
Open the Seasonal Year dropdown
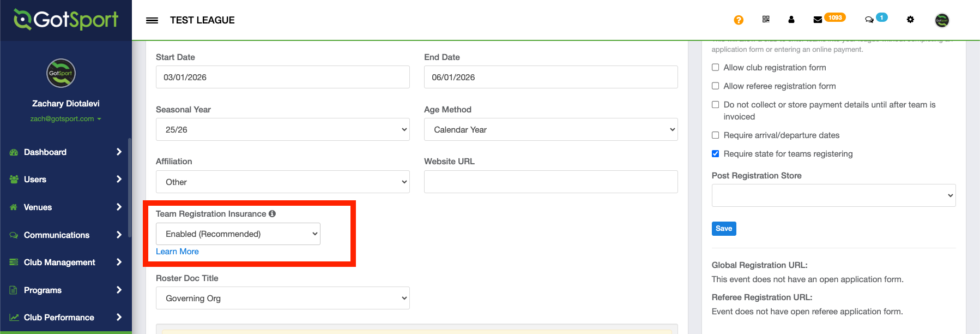[x=282, y=130]
